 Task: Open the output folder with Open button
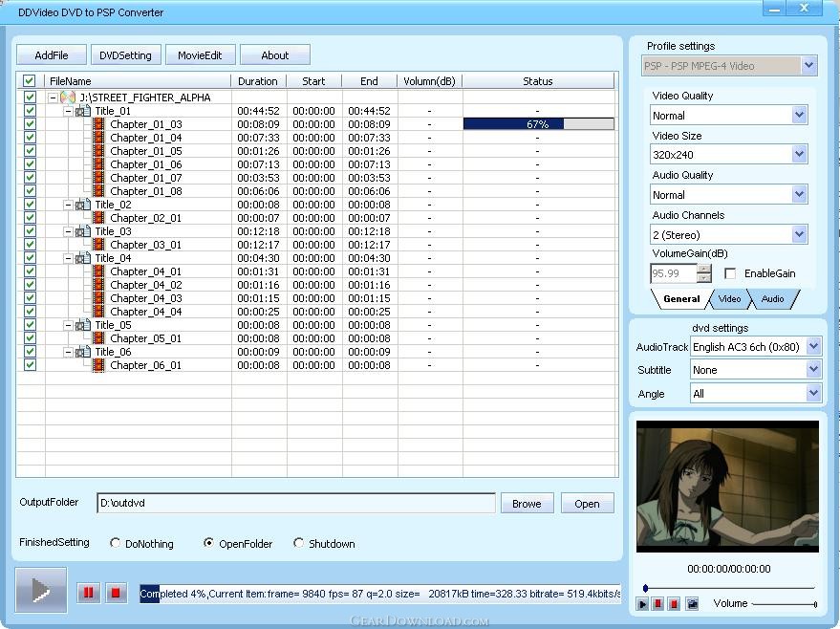587,503
